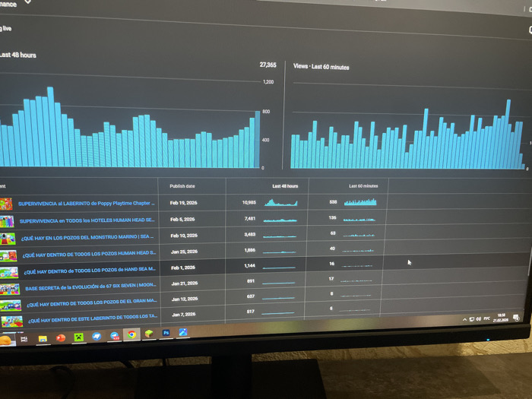The height and width of the screenshot is (399, 532).
Task: Sort by Last 48 hours column header
Action: point(285,186)
